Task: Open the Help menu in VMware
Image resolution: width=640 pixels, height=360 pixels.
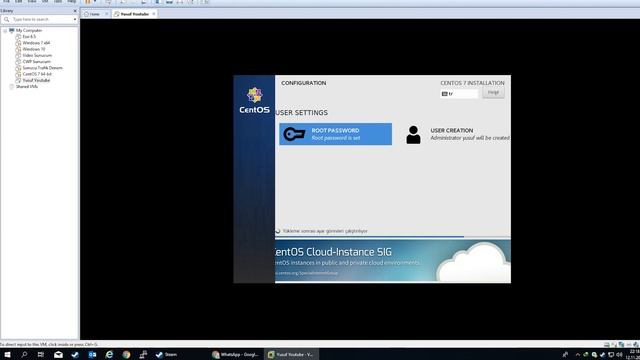Action: (72, 2)
